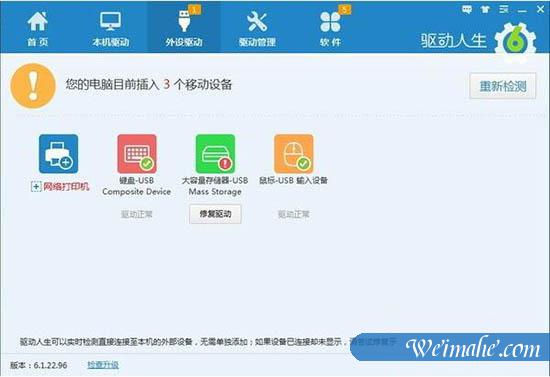The width and height of the screenshot is (550, 377).
Task: Click the version 6.1.22.96 text
Action: [39, 365]
